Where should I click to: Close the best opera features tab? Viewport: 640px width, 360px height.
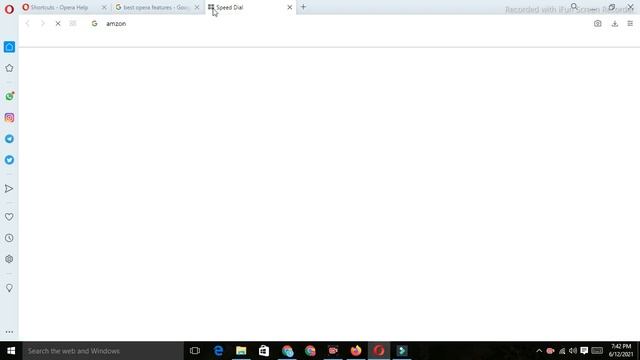[x=197, y=7]
